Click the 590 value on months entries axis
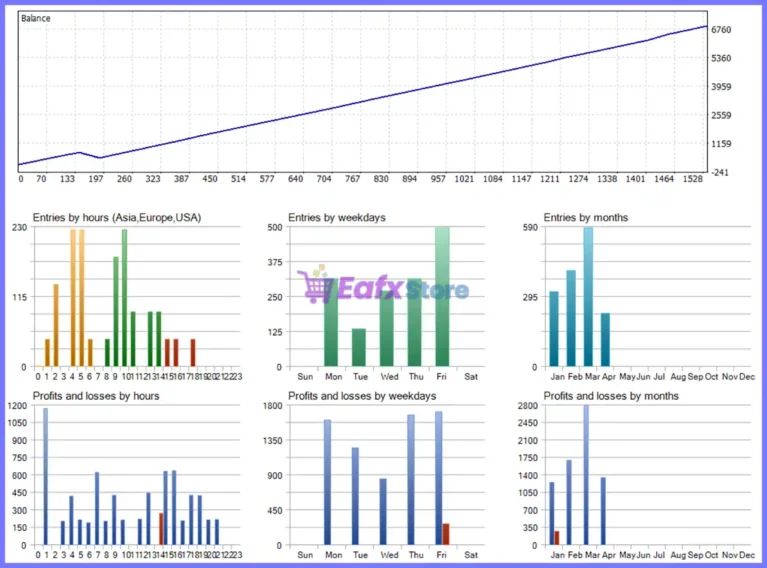 (530, 227)
